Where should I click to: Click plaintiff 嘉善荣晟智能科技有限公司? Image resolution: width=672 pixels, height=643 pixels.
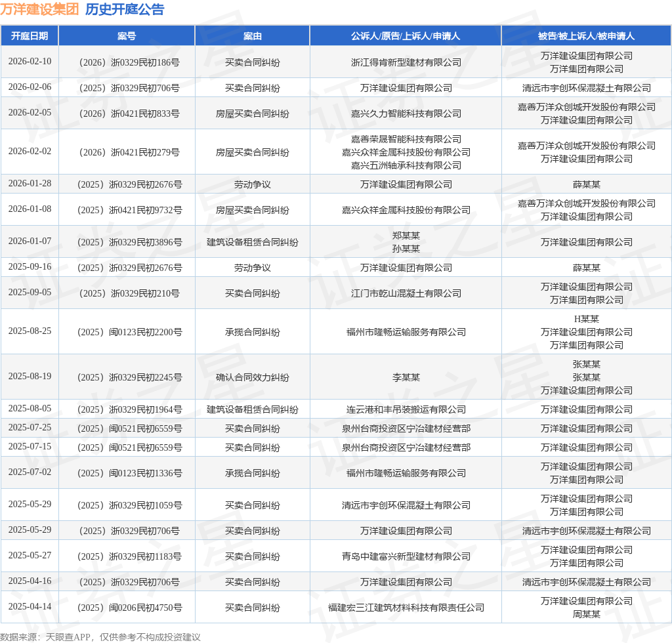click(x=406, y=139)
